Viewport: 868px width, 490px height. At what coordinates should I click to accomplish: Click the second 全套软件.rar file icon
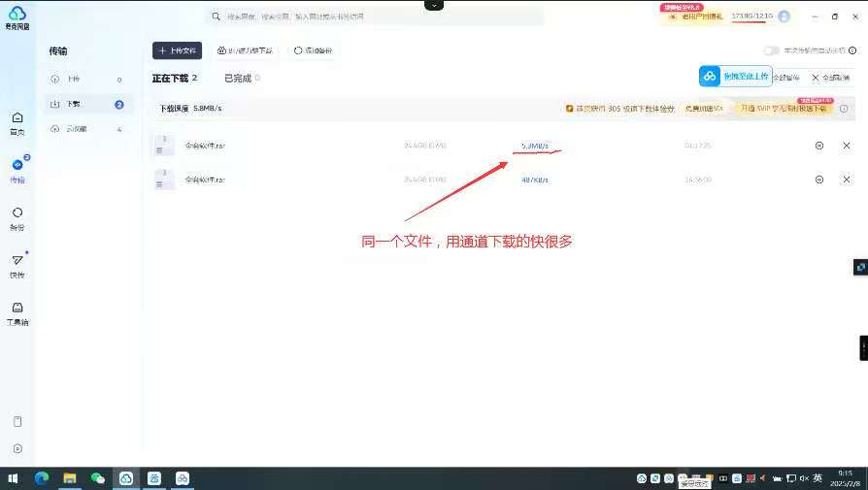pos(164,180)
